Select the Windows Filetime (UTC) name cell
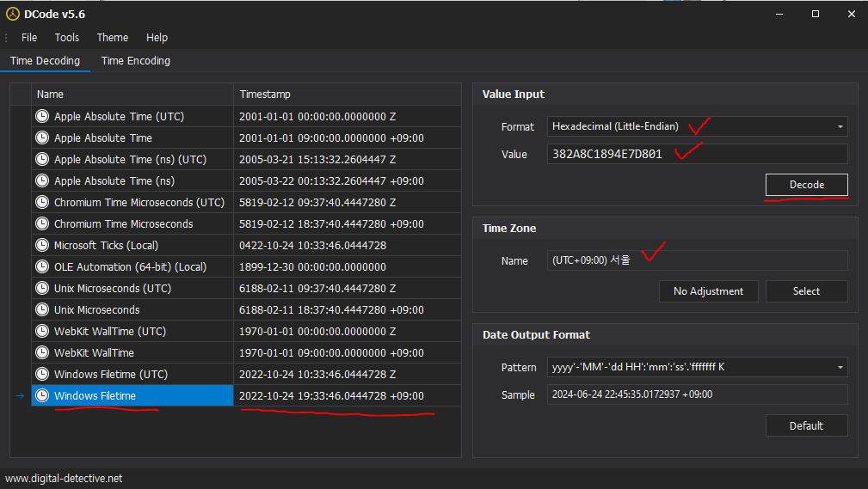 point(132,375)
